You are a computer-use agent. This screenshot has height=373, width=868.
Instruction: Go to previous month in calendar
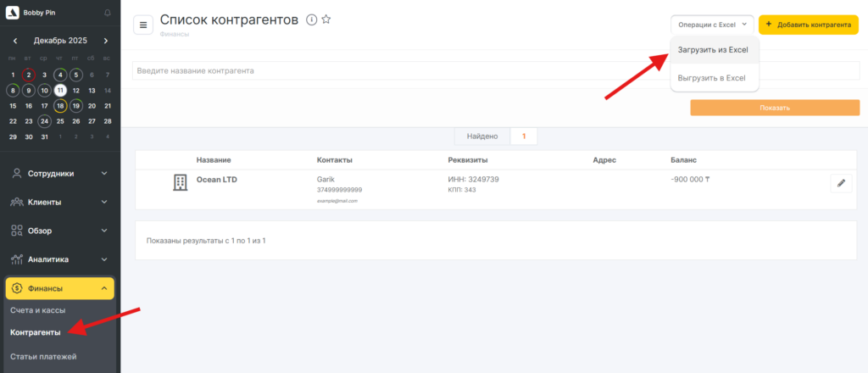pos(15,41)
